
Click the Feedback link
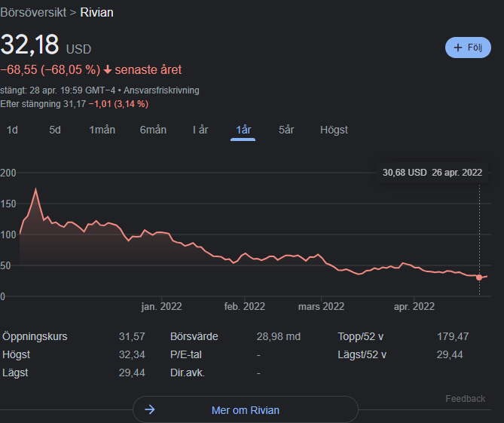(465, 399)
